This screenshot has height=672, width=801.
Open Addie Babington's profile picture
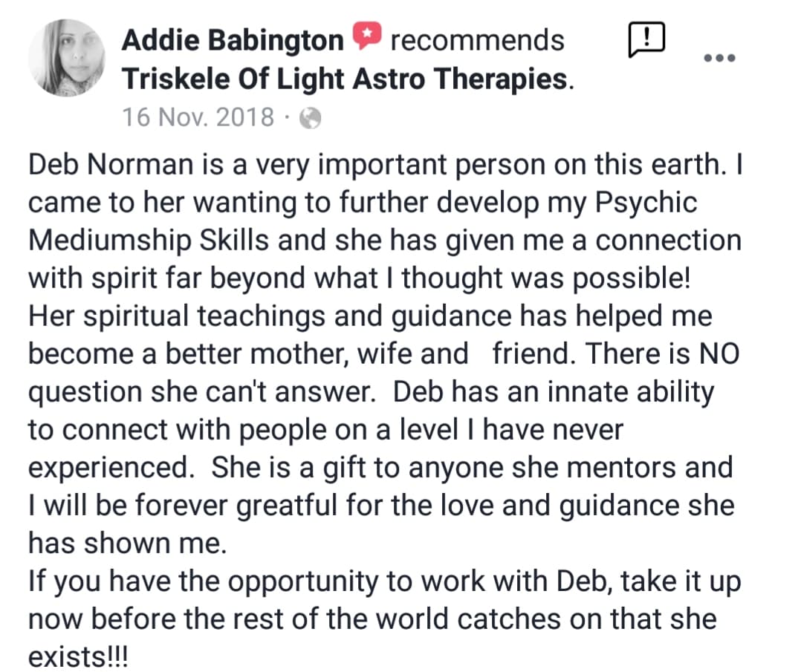coord(66,58)
